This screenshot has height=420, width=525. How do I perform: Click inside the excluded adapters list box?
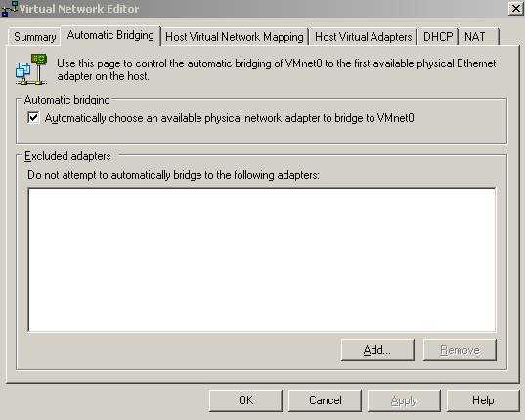[262, 260]
